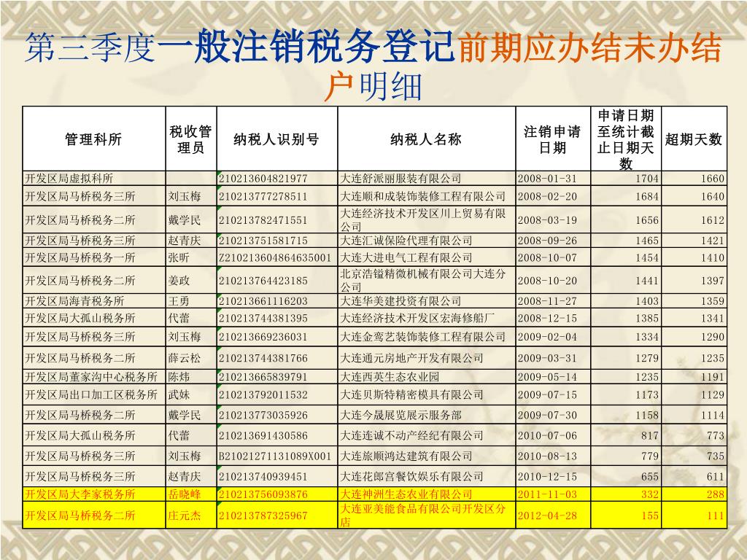Screen dimensions: 747x560
Task: Click the 管理科所 column header
Action: 93,139
